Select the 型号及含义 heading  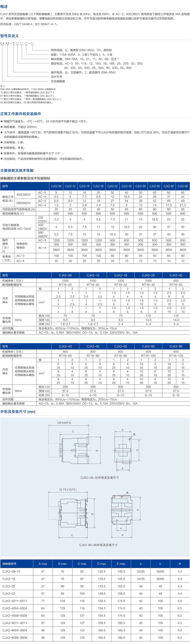tap(9, 36)
